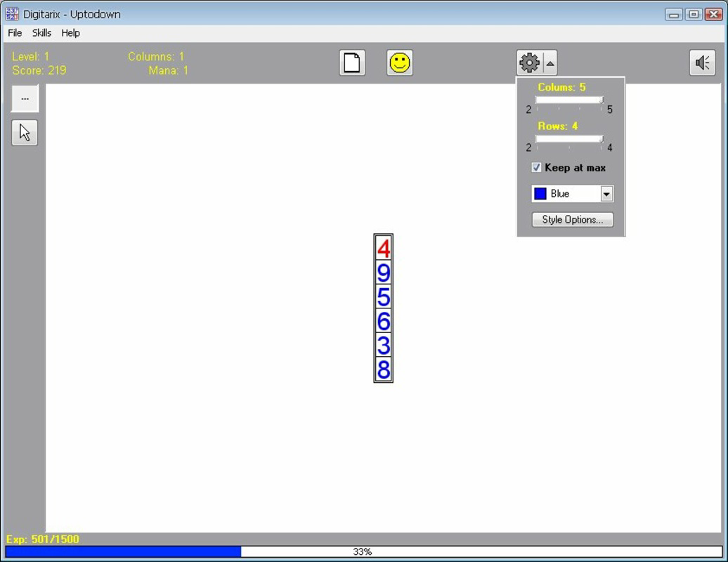
Task: Adjust the Rows slider
Action: [x=568, y=139]
